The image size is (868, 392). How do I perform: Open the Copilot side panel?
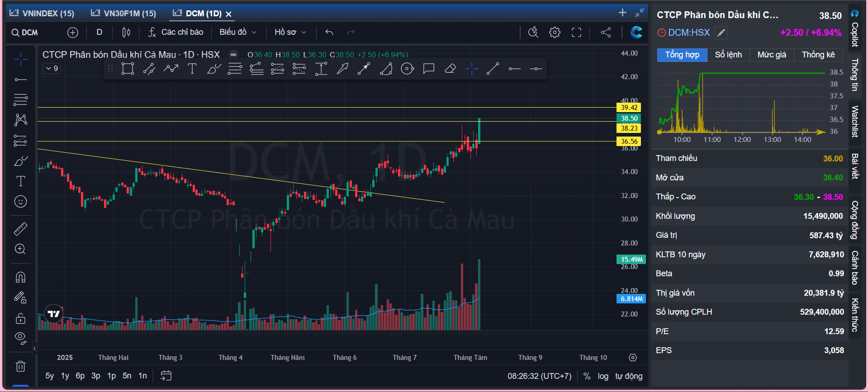pyautogui.click(x=854, y=29)
